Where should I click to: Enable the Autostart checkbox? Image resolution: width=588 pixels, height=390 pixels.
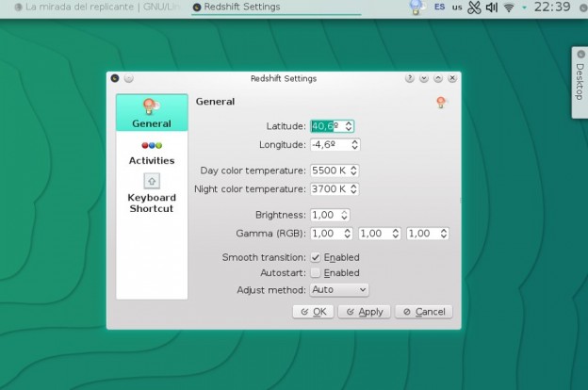(316, 273)
